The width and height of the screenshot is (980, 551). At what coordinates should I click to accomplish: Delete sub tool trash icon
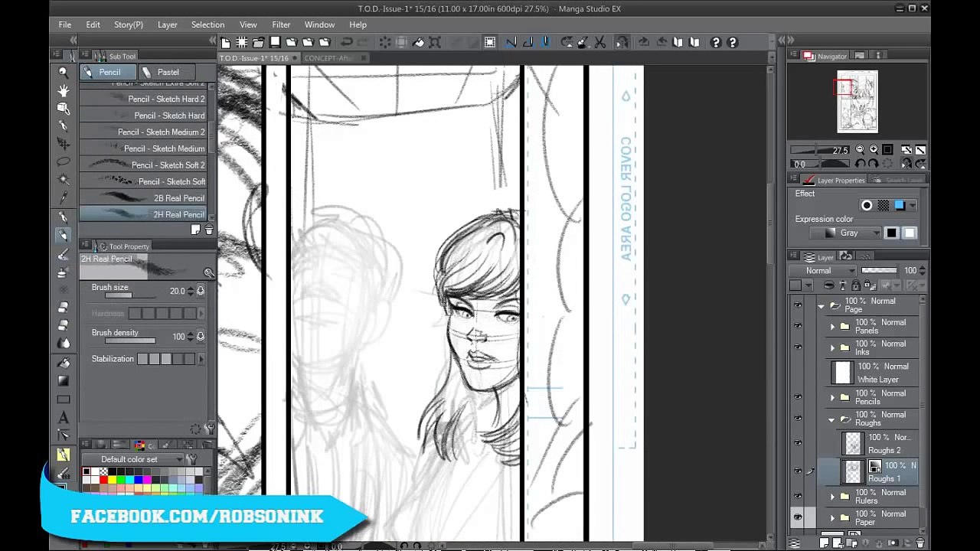208,230
